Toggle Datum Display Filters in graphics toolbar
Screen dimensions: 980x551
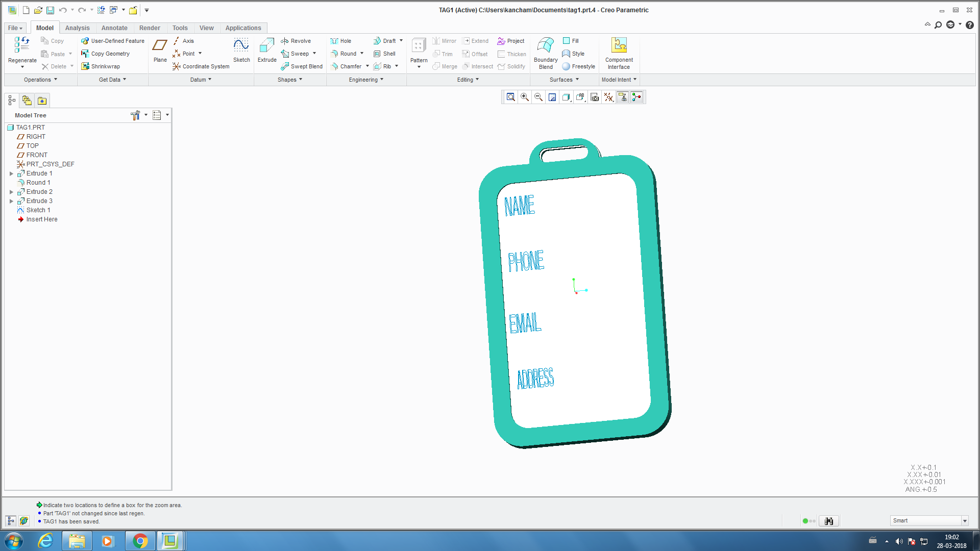[x=608, y=97]
